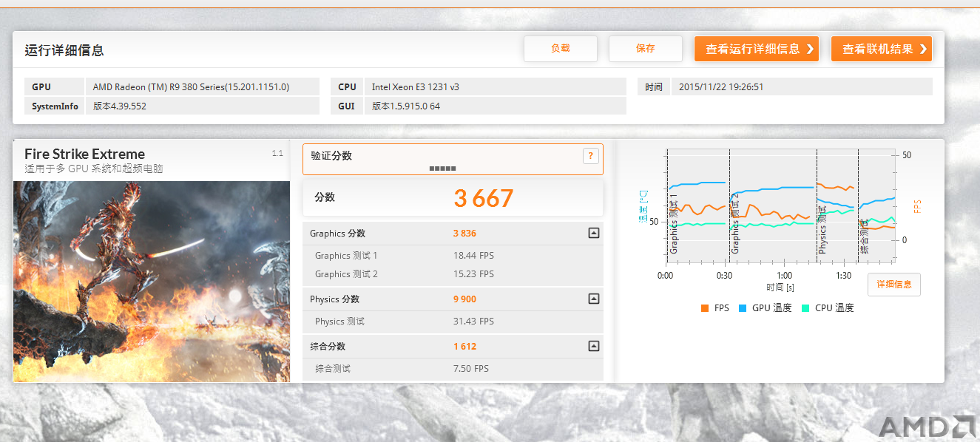Click the 保存 save button

pyautogui.click(x=646, y=49)
